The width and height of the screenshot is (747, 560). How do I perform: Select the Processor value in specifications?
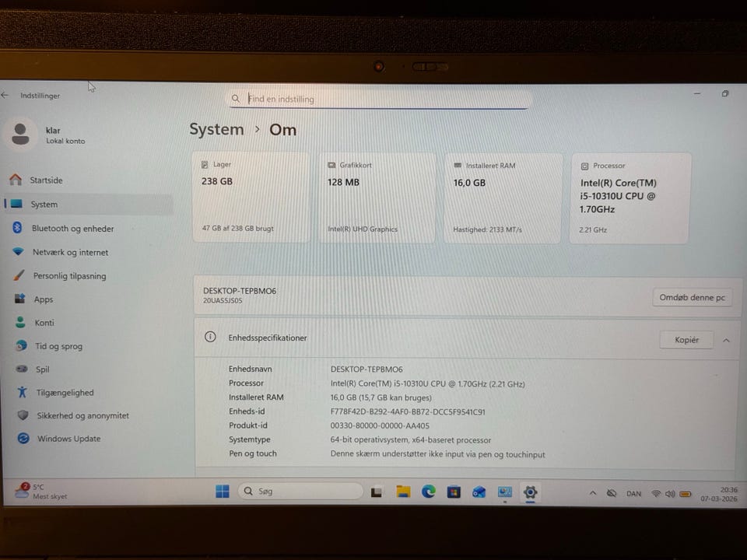coord(427,383)
